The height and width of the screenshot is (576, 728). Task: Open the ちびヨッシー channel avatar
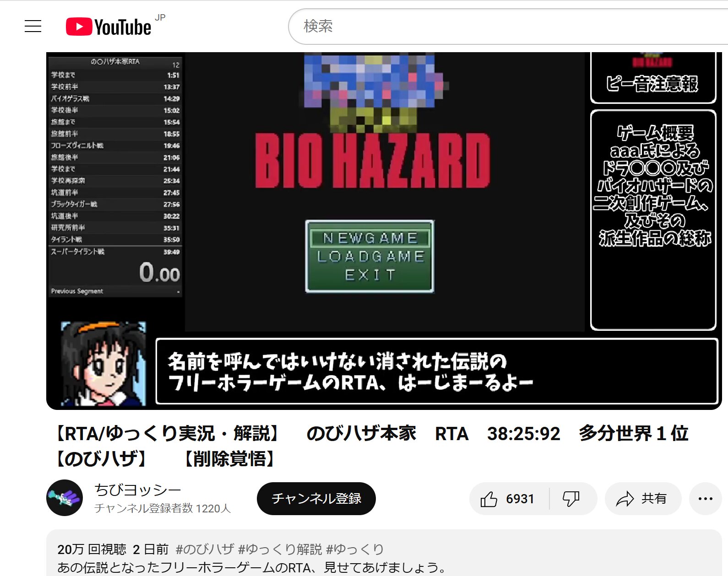(x=65, y=498)
